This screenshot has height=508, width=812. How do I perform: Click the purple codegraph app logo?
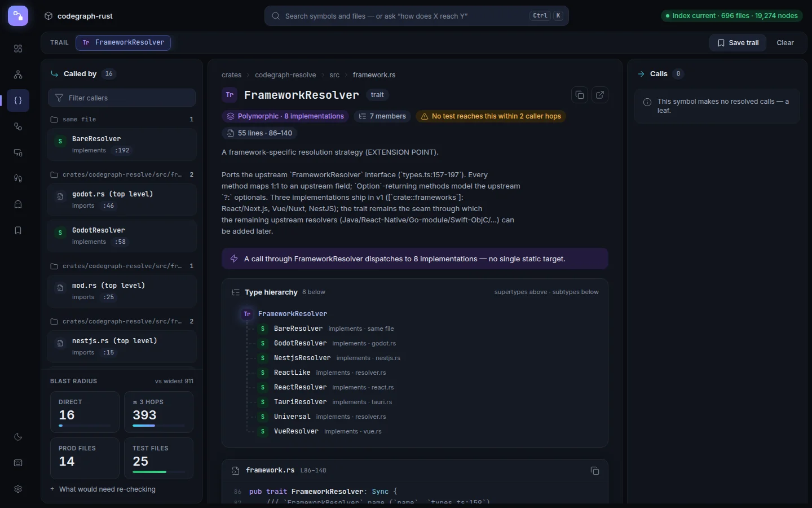pos(18,16)
